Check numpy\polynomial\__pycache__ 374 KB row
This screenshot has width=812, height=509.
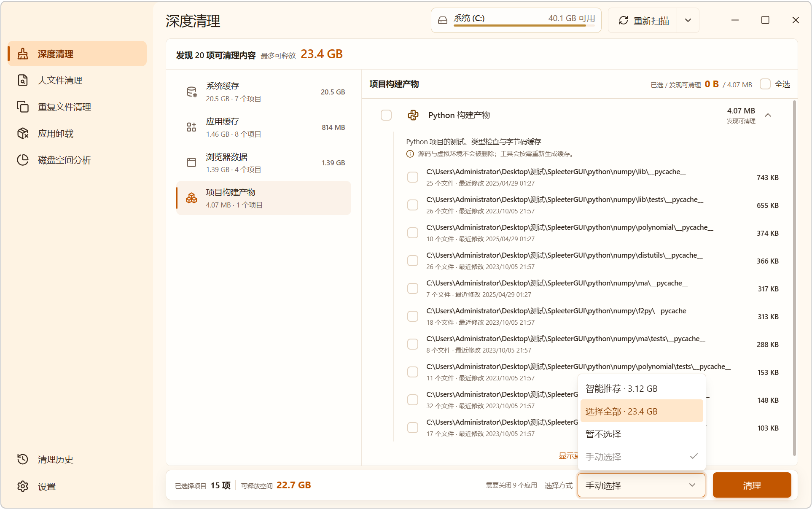coord(413,233)
